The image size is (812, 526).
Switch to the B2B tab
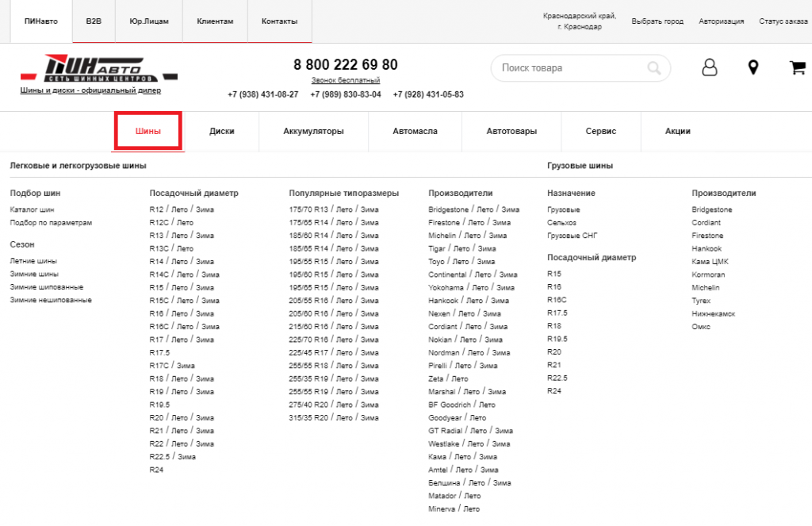tap(94, 21)
